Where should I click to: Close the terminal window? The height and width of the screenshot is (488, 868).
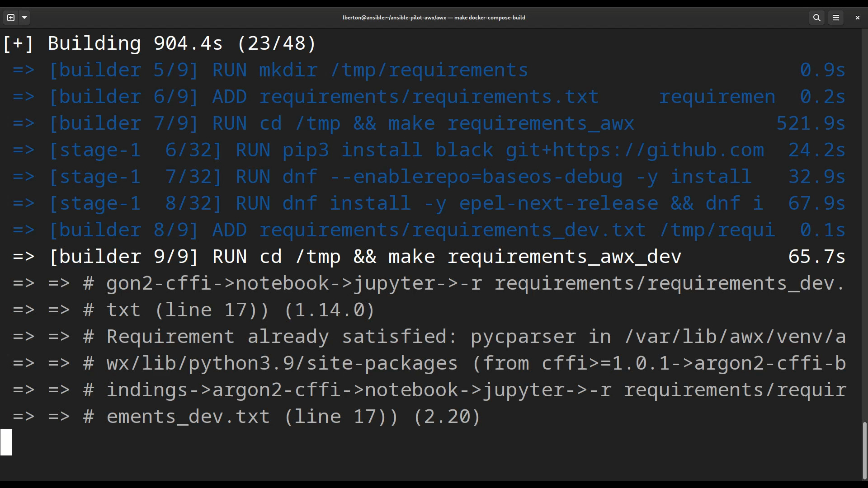(x=857, y=18)
